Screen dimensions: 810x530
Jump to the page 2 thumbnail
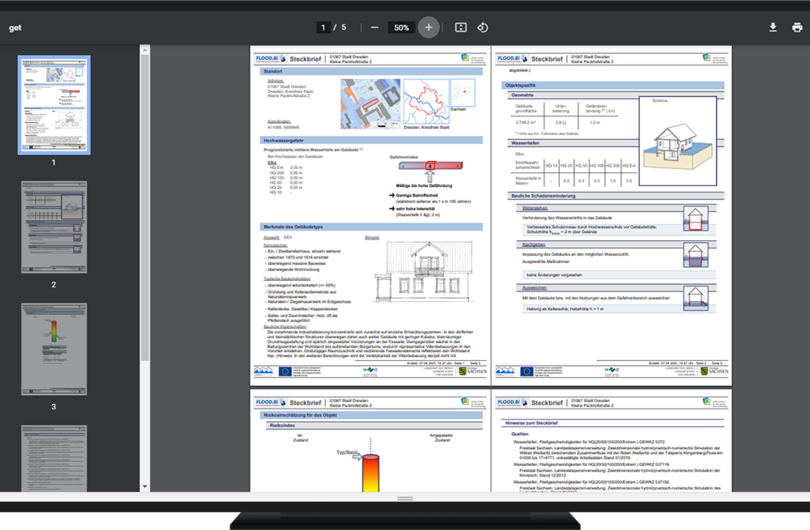point(54,228)
